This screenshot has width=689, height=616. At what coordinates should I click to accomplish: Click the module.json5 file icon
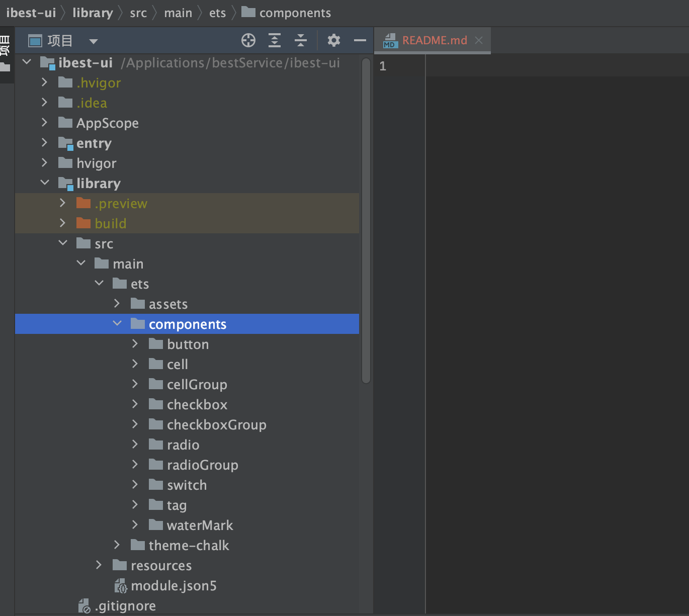[121, 585]
